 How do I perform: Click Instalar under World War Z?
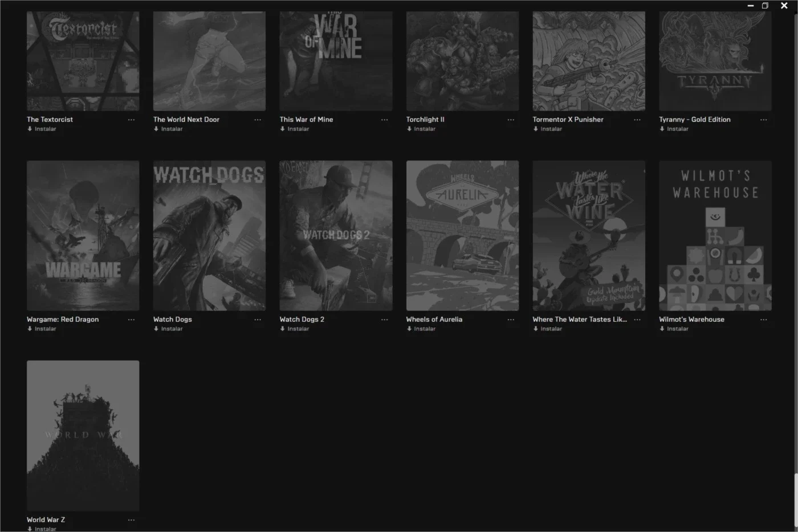click(42, 529)
